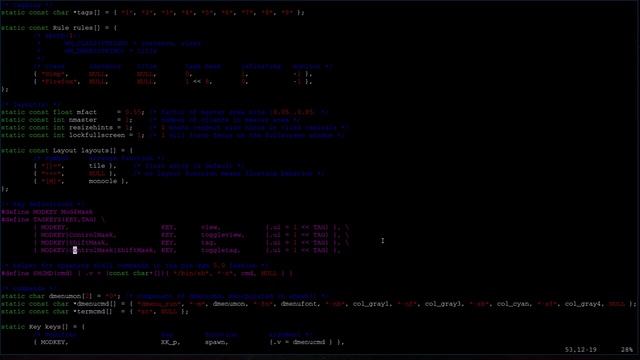Click the 'lockfullscreen' variable name

tap(97, 135)
